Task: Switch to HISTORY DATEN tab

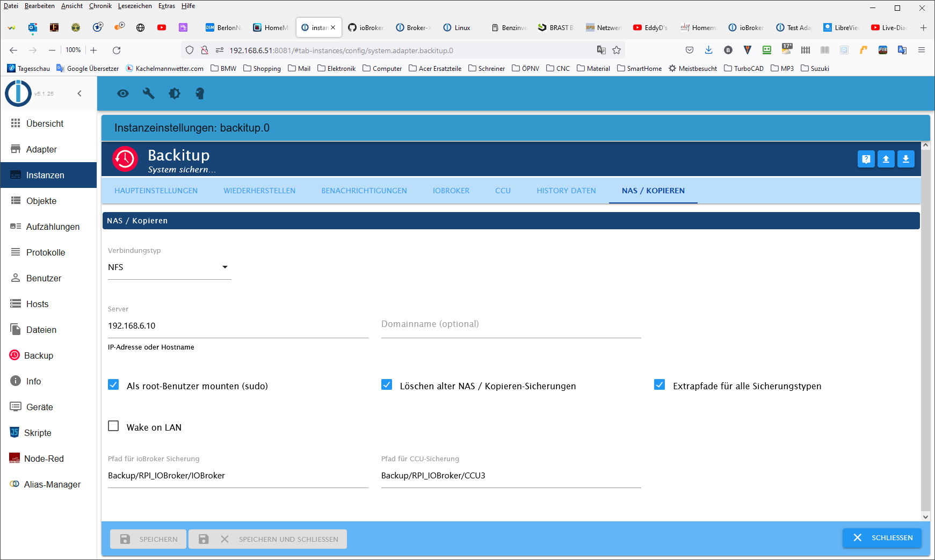Action: (566, 191)
